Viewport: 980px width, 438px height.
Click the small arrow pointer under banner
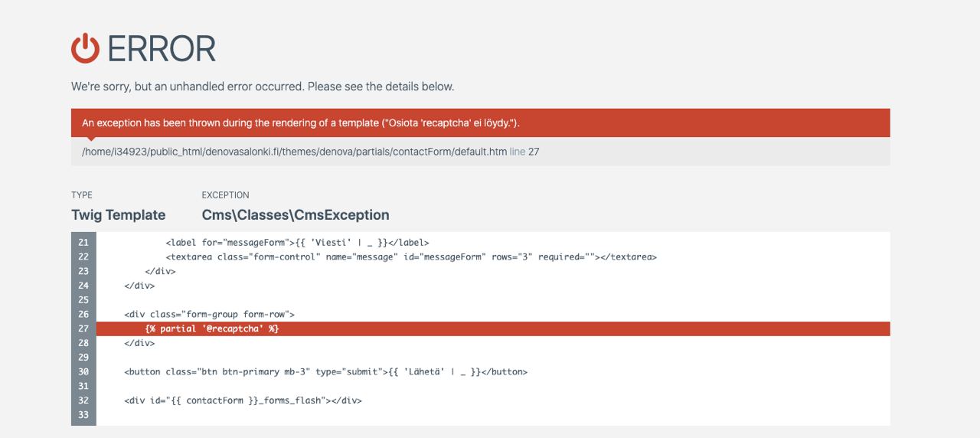[x=92, y=139]
